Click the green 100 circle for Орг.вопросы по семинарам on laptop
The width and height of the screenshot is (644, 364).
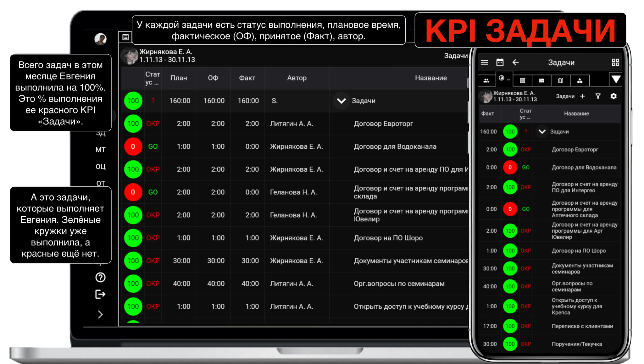coord(133,284)
